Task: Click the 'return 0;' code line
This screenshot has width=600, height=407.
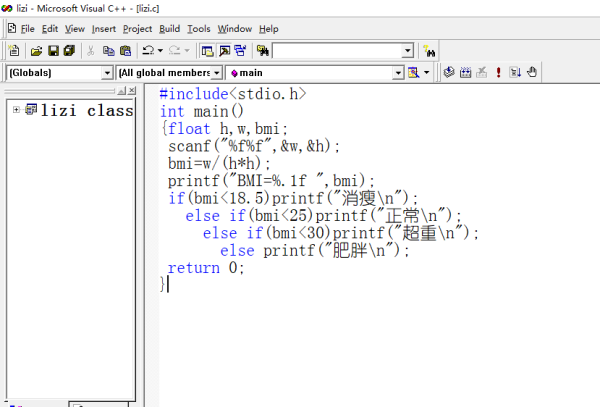Action: [205, 268]
